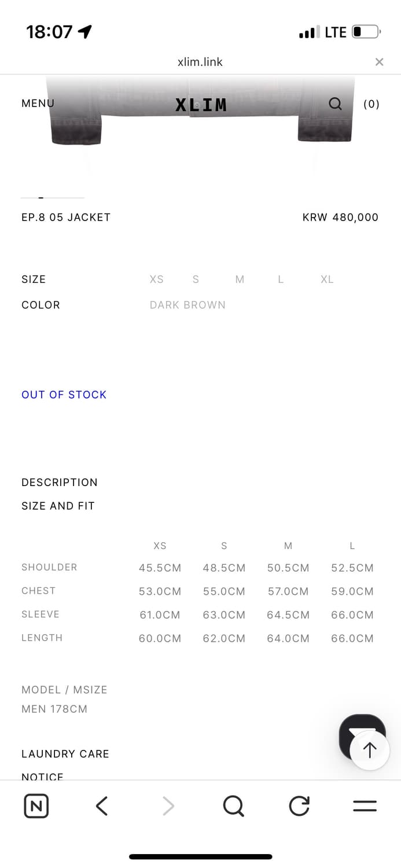
Task: Pick size XL option
Action: click(x=327, y=279)
